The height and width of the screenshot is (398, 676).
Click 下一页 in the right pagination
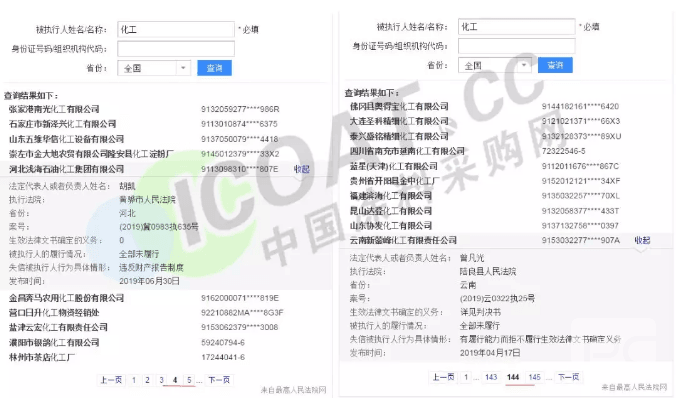(x=568, y=377)
